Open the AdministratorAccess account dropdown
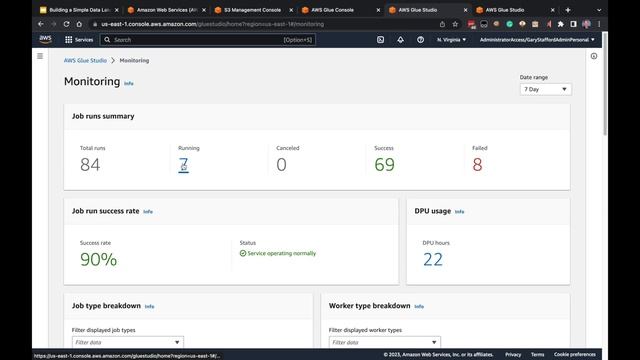The image size is (640, 360). point(537,40)
